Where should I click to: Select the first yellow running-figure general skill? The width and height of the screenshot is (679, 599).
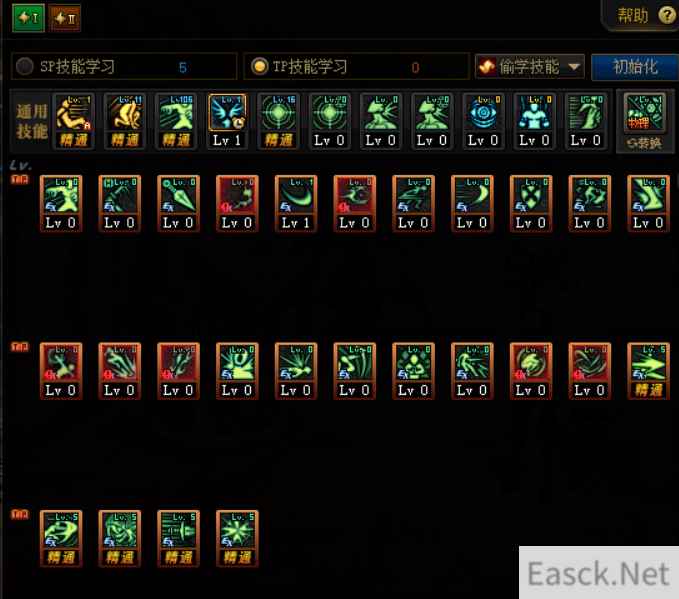(x=74, y=121)
